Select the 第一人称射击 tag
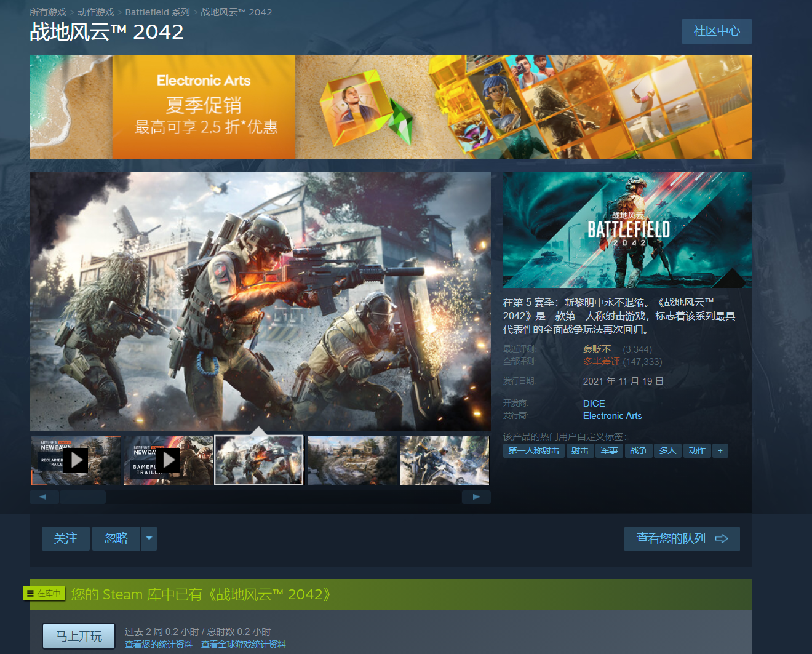The width and height of the screenshot is (812, 654). click(534, 451)
